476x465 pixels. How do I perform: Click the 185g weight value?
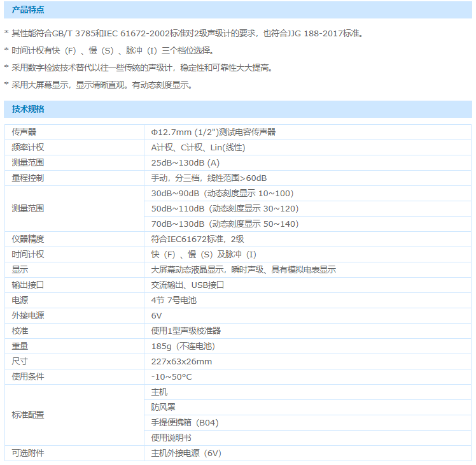(183, 346)
